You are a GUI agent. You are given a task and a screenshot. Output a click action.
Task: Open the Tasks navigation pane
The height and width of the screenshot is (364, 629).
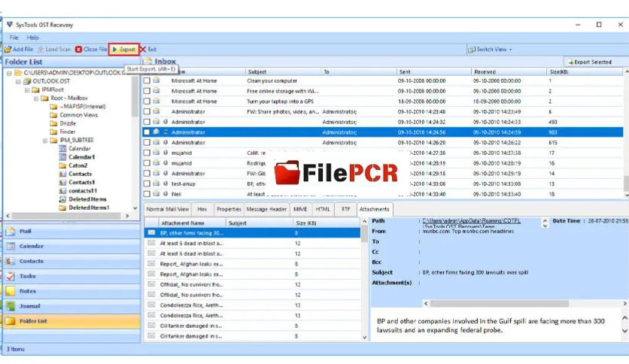click(71, 276)
